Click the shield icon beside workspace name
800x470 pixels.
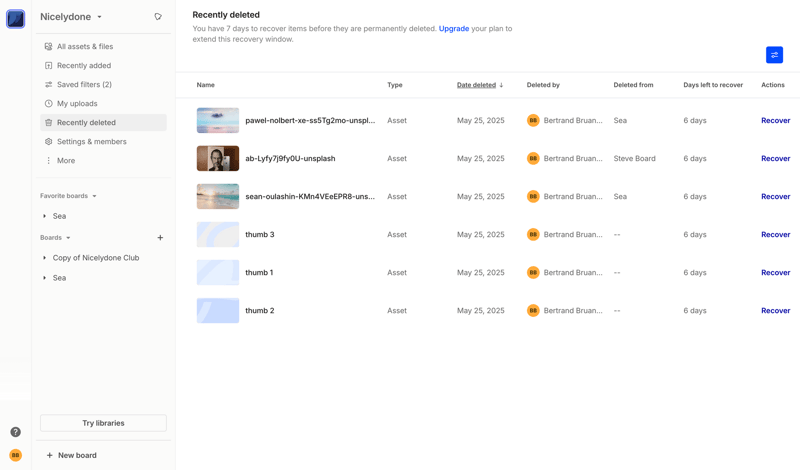pyautogui.click(x=158, y=17)
